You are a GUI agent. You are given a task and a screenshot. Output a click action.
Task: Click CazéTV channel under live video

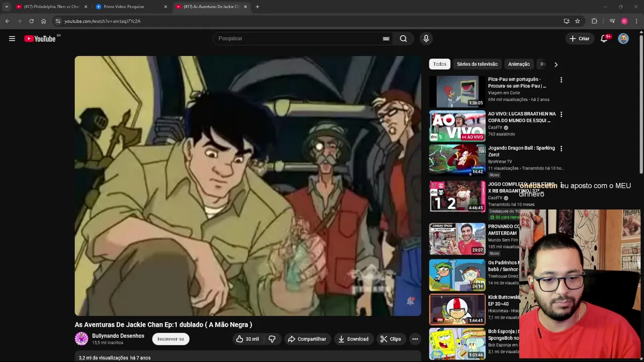tap(495, 128)
